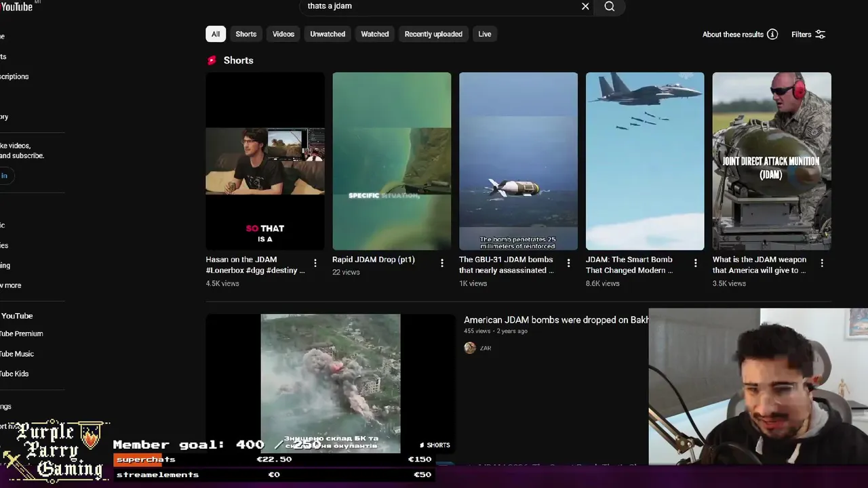Click the Sign in sidebar button

[5, 176]
